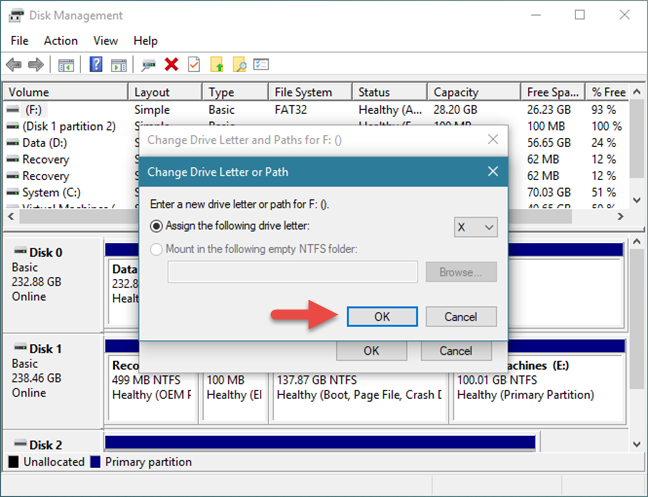Screen dimensions: 648x497
Task: Click the FAT32 file system cell
Action: pos(291,110)
